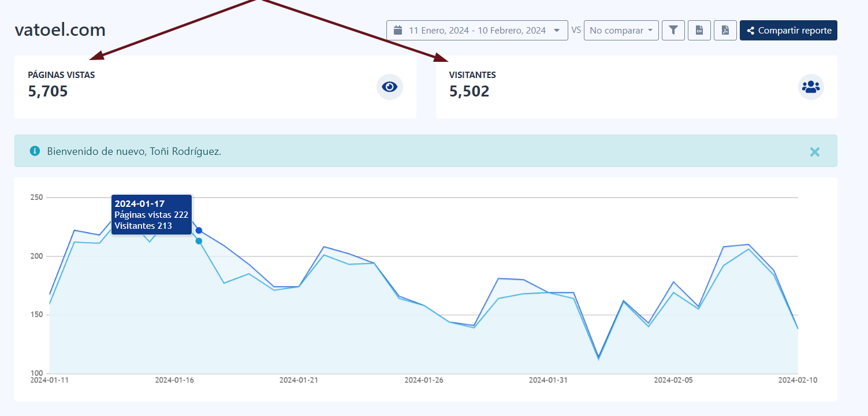868x416 pixels.
Task: Click the calendar icon beside the date range
Action: tap(397, 30)
